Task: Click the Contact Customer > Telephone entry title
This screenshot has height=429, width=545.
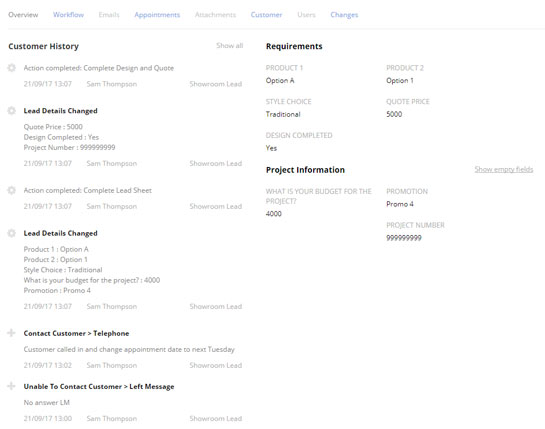Action: click(76, 333)
